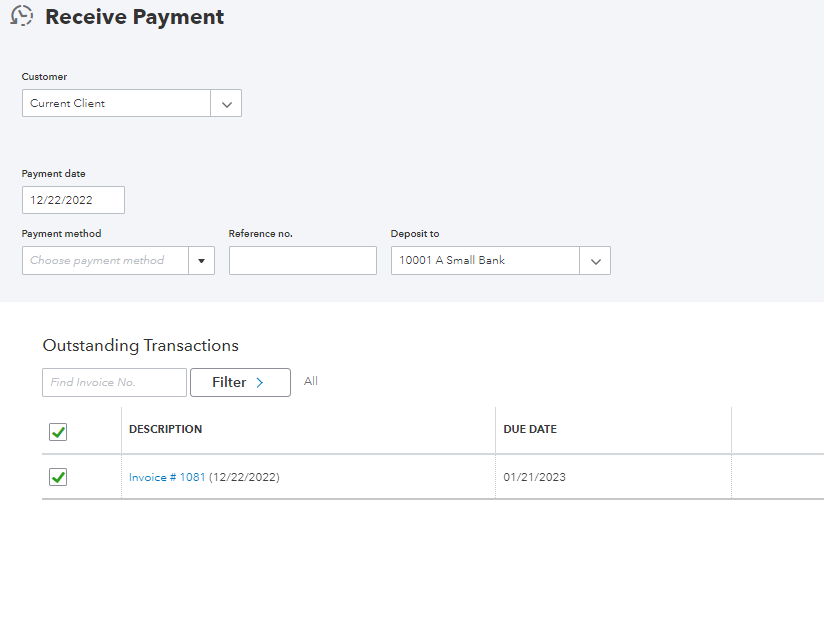Open the Invoice # 1081 link
824x624 pixels.
[167, 477]
